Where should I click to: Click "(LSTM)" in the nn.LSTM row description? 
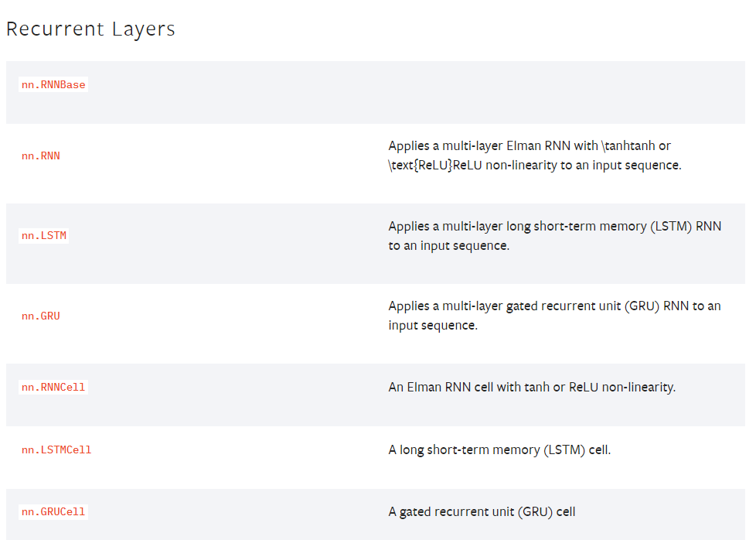coord(667,226)
